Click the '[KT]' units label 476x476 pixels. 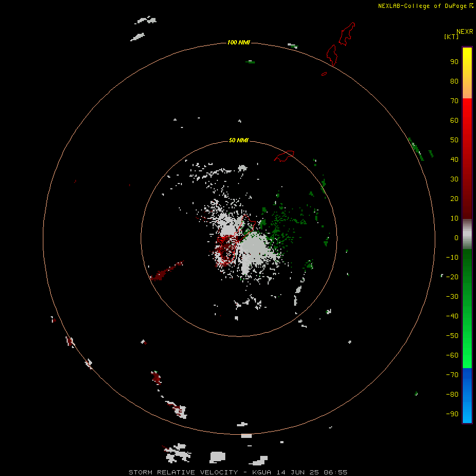pyautogui.click(x=451, y=36)
